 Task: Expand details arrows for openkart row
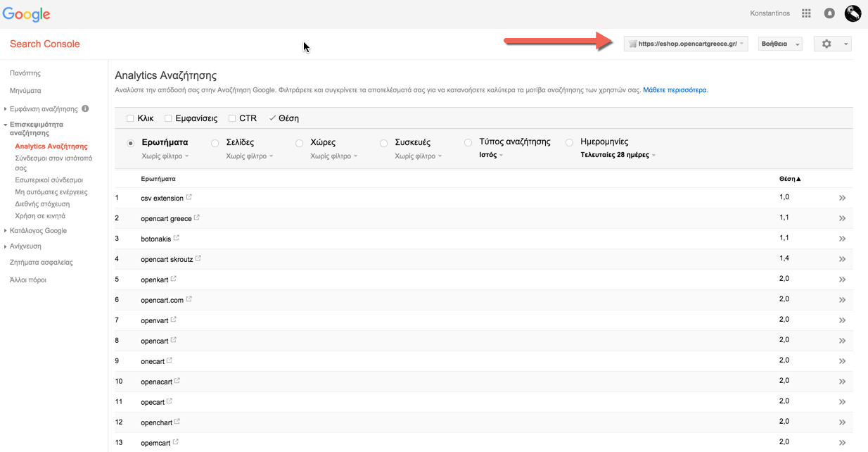842,280
